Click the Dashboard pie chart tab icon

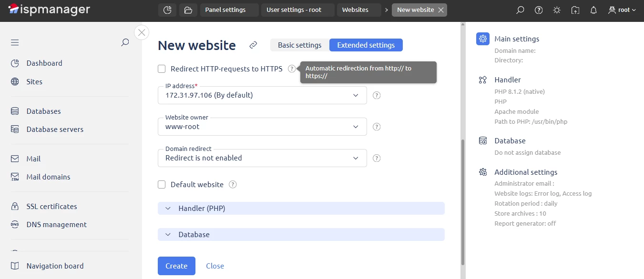pos(167,10)
